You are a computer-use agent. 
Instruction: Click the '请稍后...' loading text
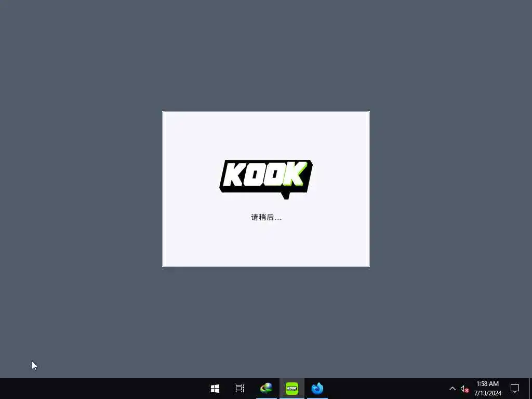tap(267, 217)
